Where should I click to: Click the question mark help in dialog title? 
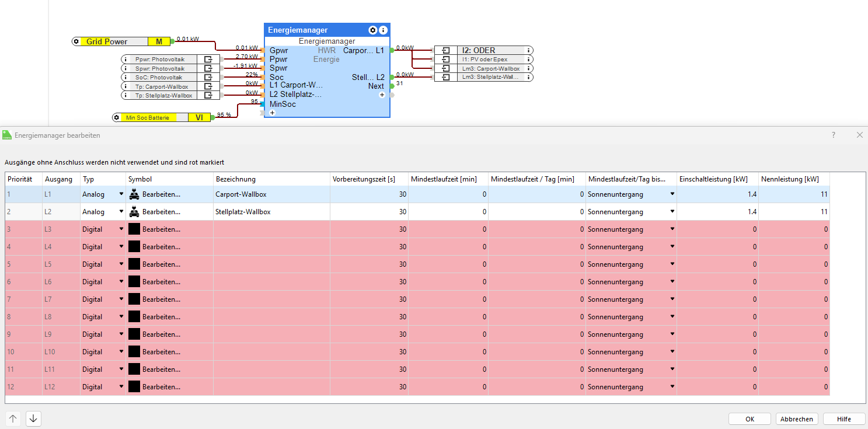click(x=833, y=135)
